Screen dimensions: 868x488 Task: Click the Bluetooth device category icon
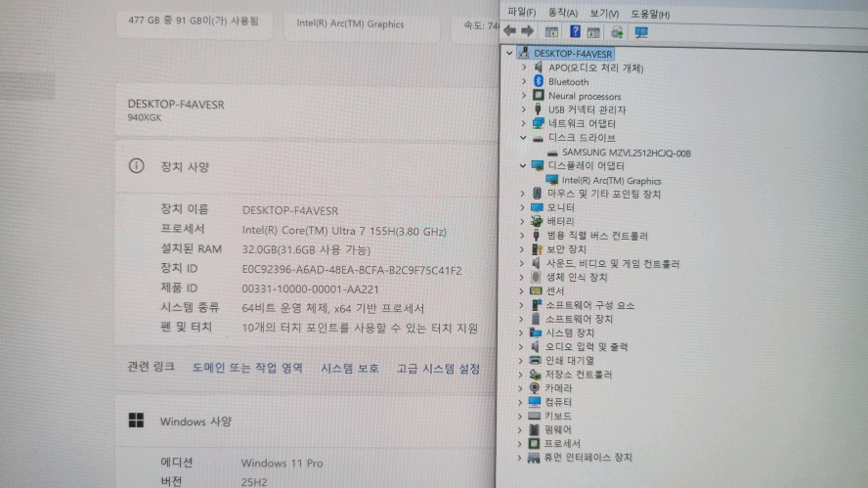point(538,81)
